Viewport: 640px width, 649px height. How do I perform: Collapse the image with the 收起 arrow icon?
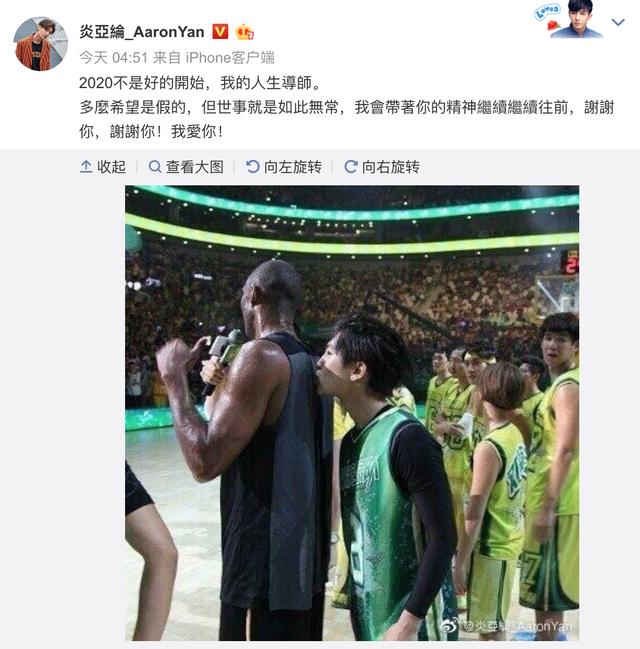coord(86,167)
